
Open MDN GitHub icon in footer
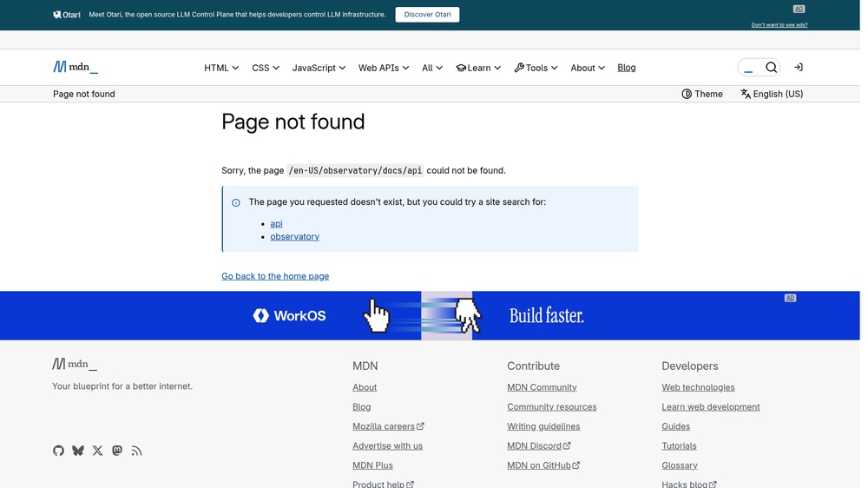[x=59, y=451]
